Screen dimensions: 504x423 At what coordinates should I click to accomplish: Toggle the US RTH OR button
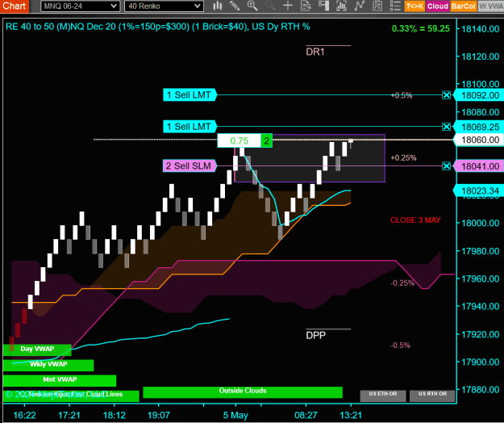pyautogui.click(x=432, y=396)
